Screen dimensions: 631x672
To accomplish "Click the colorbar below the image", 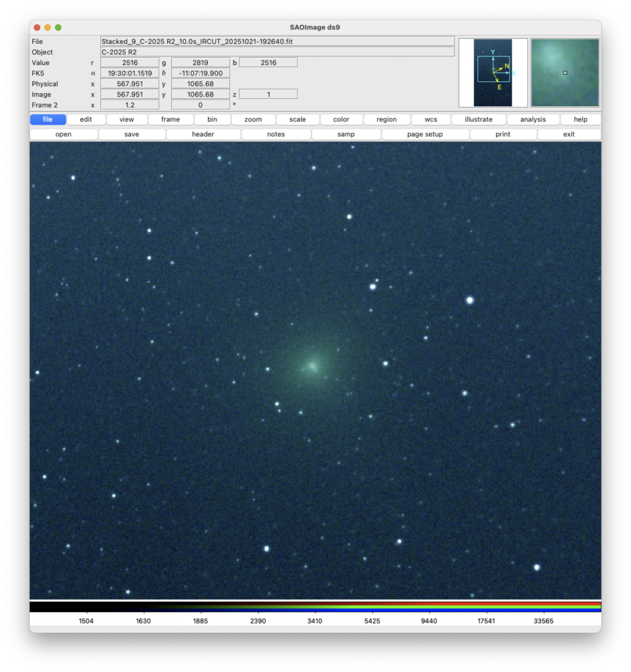I will coord(315,606).
